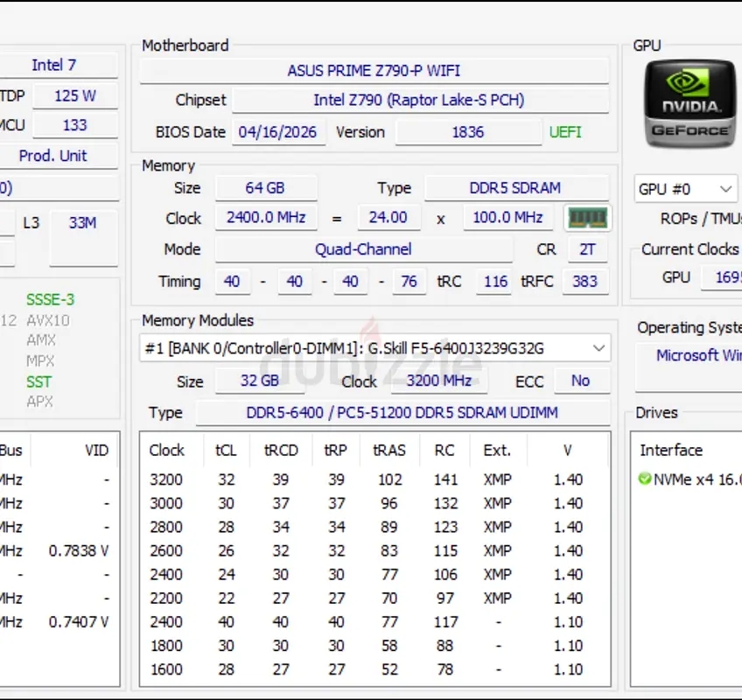Click the SST feature label

point(38,382)
